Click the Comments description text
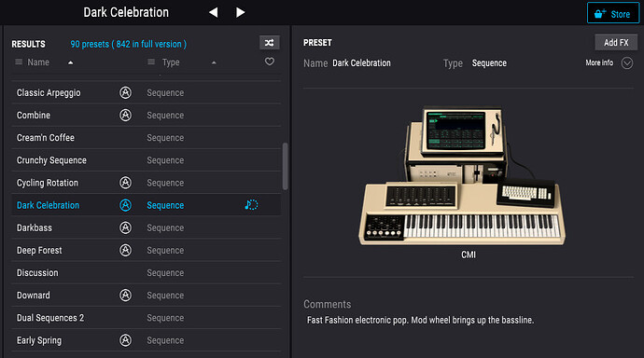 [x=420, y=320]
